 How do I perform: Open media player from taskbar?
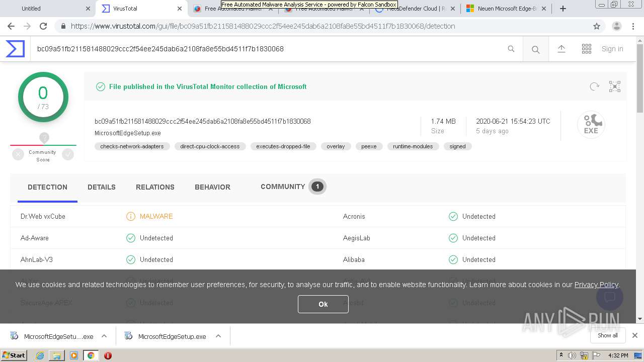(74, 355)
